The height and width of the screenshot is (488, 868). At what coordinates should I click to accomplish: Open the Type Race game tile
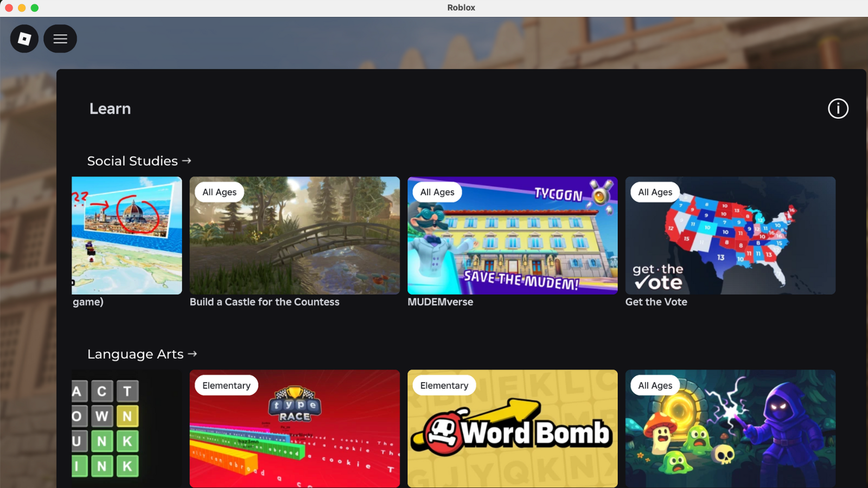point(295,428)
